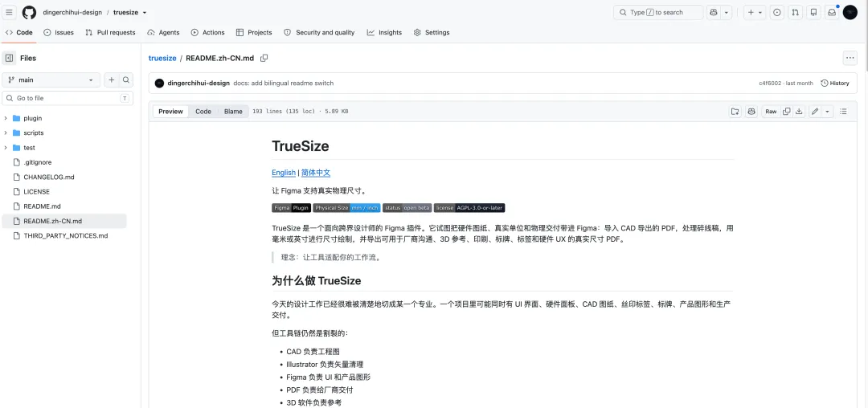Open commit message 'docs: add bilingual readme switch'
Image resolution: width=868 pixels, height=408 pixels.
click(x=284, y=83)
